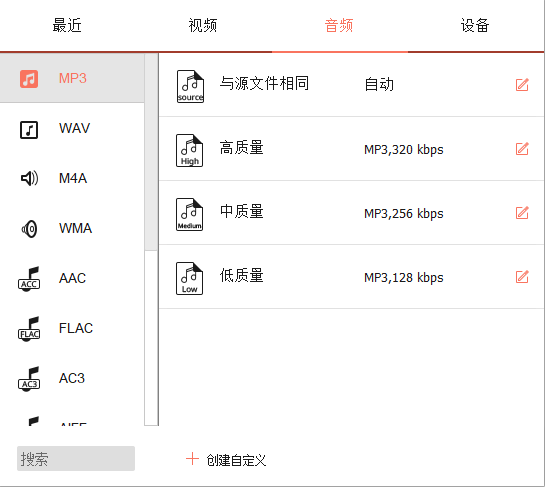This screenshot has height=487, width=545.
Task: Select the WMA speaker icon
Action: (29, 229)
